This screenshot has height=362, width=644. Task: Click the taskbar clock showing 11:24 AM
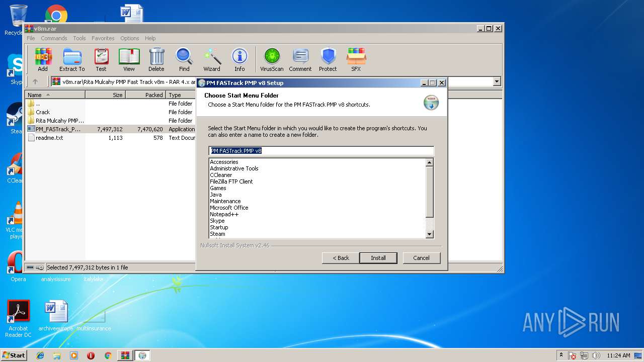coord(618,355)
